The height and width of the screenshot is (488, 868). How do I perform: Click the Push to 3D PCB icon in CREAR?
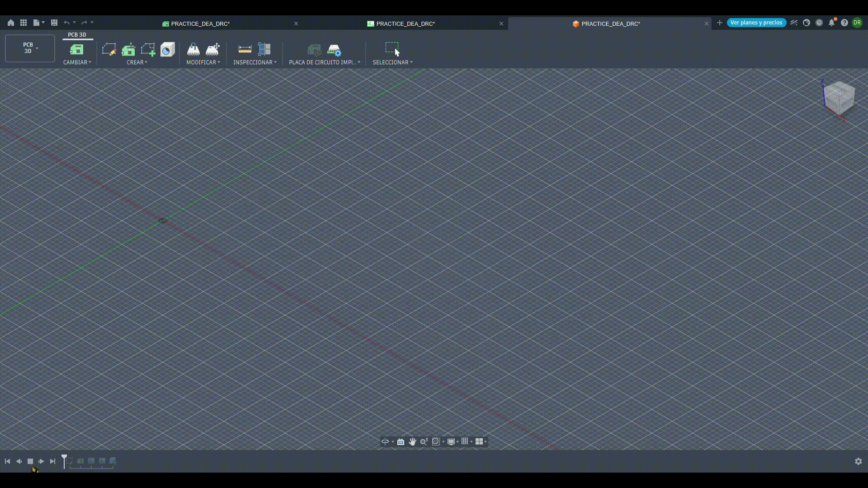pos(128,49)
